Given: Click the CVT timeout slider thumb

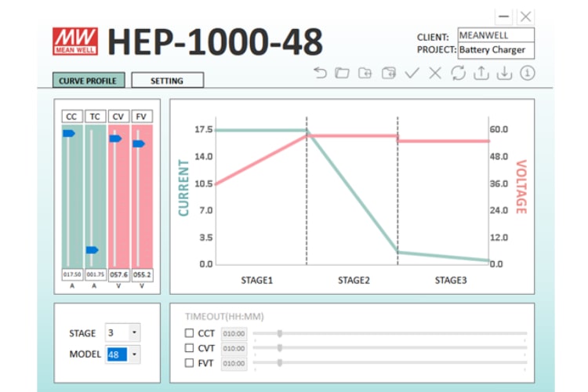Looking at the screenshot, I should pos(280,348).
